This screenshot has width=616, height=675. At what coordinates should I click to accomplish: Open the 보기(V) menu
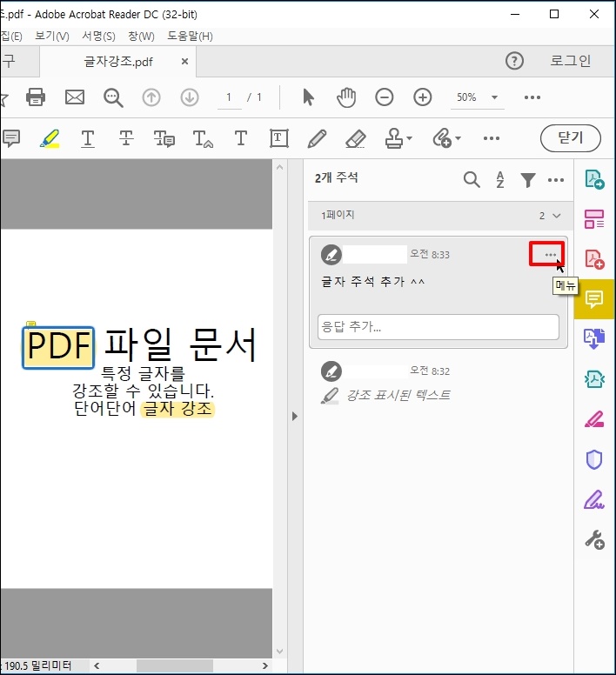(51, 37)
